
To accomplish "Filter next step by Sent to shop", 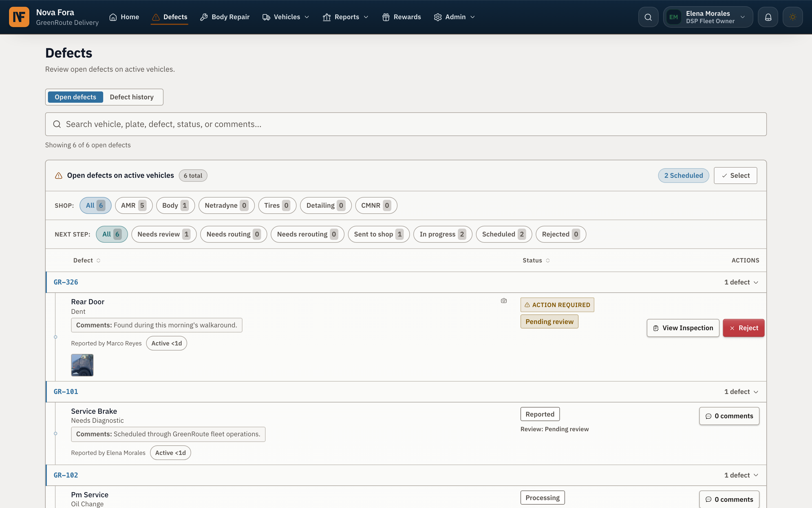I will coord(378,234).
